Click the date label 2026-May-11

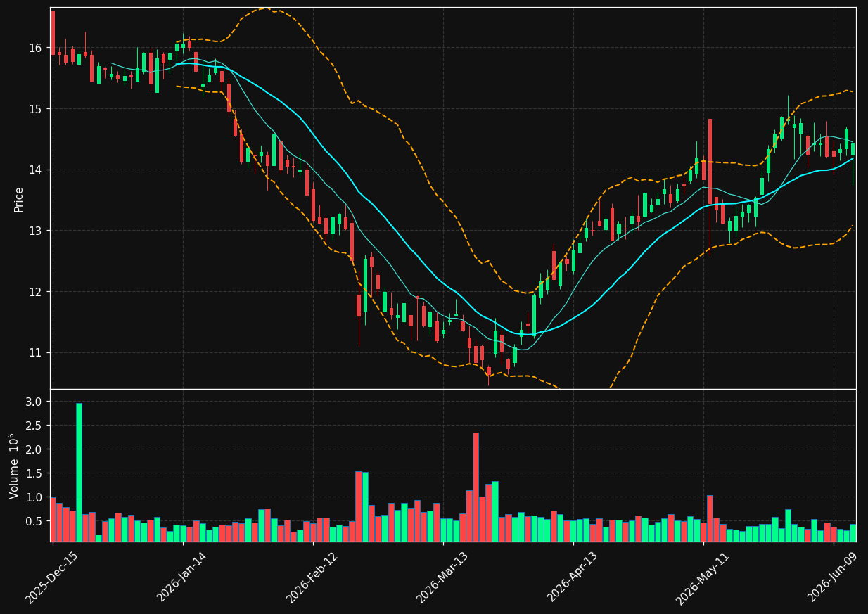[703, 577]
